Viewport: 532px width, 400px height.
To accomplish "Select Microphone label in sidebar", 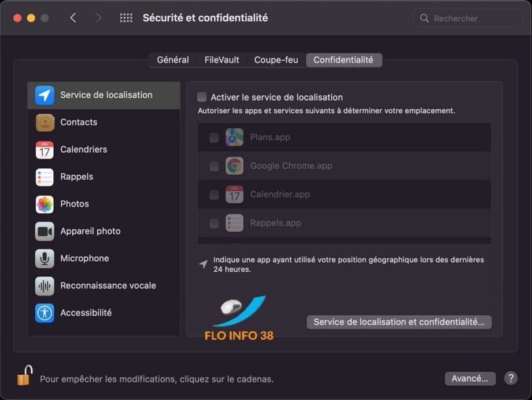I will [x=85, y=258].
